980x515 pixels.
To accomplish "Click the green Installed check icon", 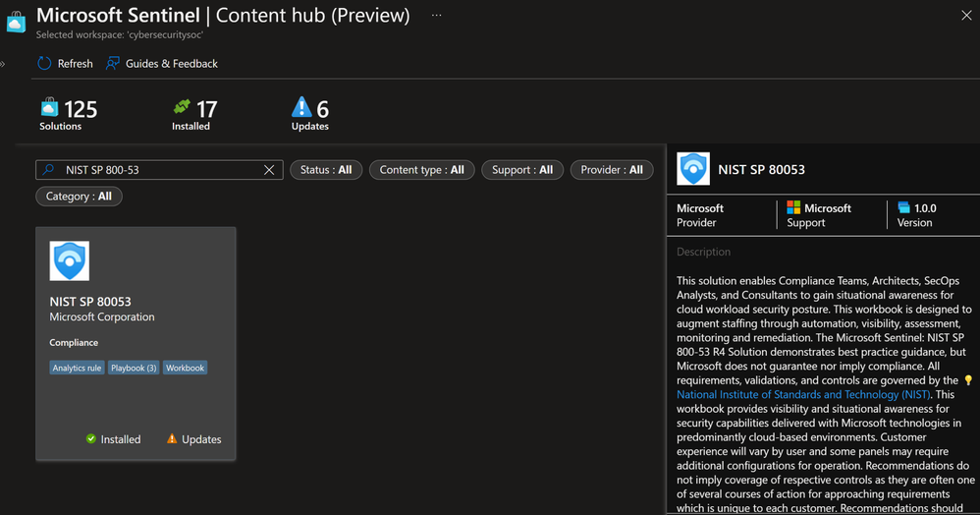I will coord(91,438).
